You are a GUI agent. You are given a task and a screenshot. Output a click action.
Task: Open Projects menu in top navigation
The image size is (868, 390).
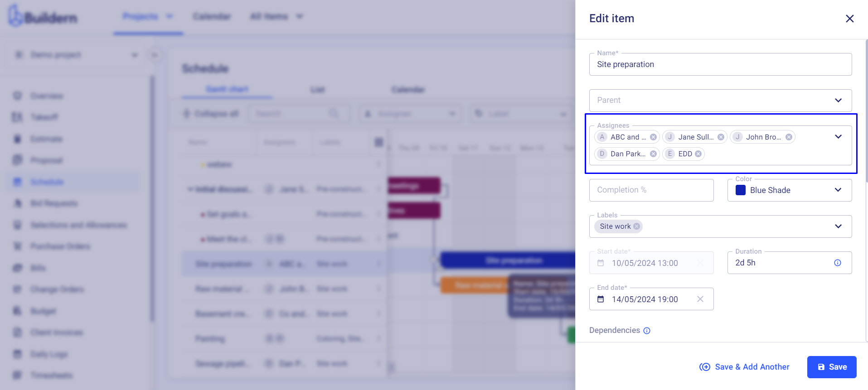click(148, 17)
